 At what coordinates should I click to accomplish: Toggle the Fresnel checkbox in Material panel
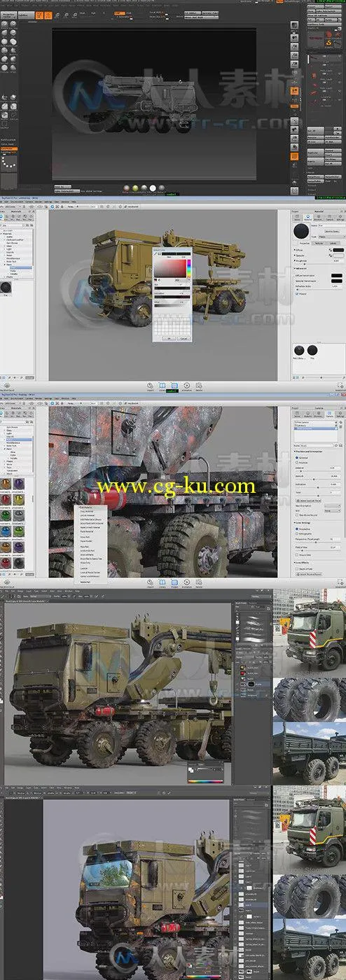pos(297,294)
